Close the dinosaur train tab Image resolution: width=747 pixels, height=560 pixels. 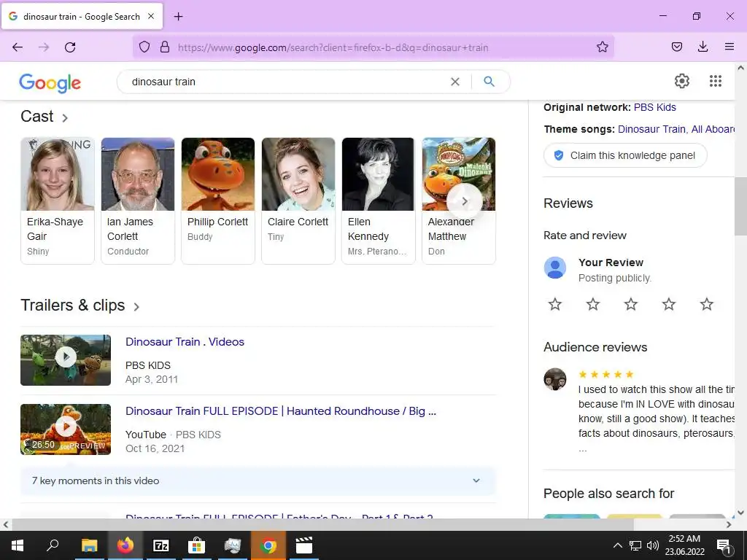coord(151,16)
